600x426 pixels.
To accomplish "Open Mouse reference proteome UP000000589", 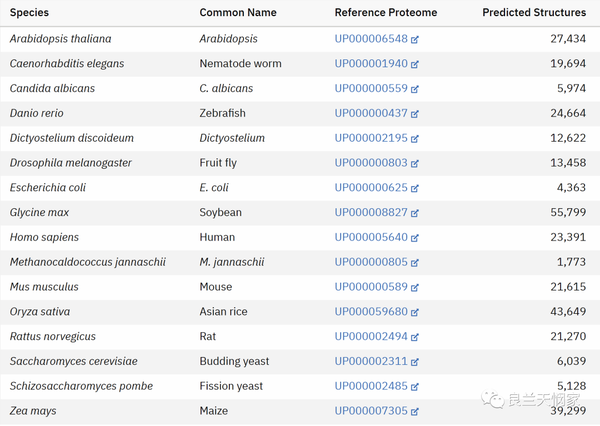I will (x=371, y=287).
